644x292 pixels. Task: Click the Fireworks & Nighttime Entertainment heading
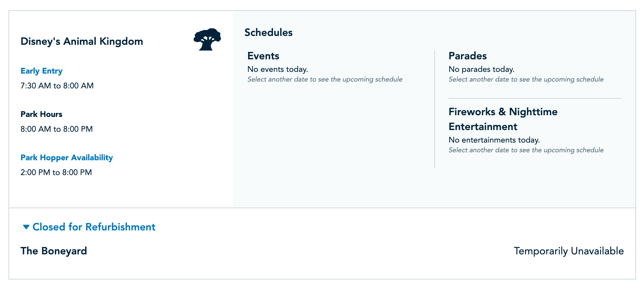503,119
